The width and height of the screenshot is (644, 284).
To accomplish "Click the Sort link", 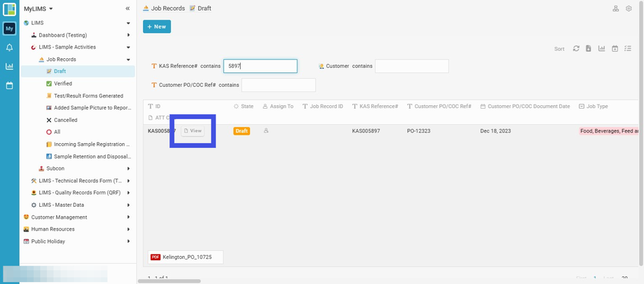I will pos(559,49).
